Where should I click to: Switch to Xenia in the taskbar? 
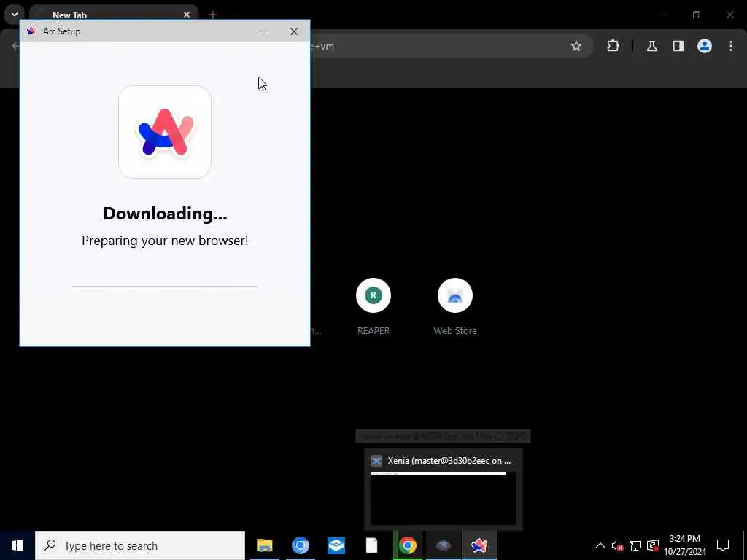pos(444,545)
